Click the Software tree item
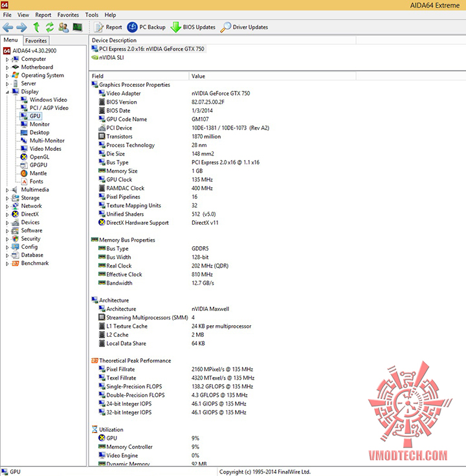Screen dimensions: 466x476 click(x=27, y=231)
